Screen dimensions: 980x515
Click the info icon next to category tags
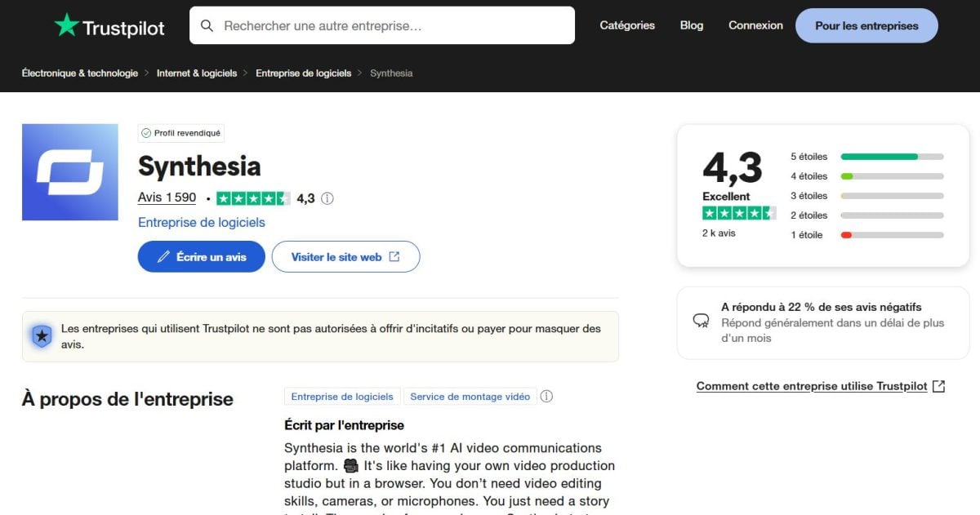547,397
